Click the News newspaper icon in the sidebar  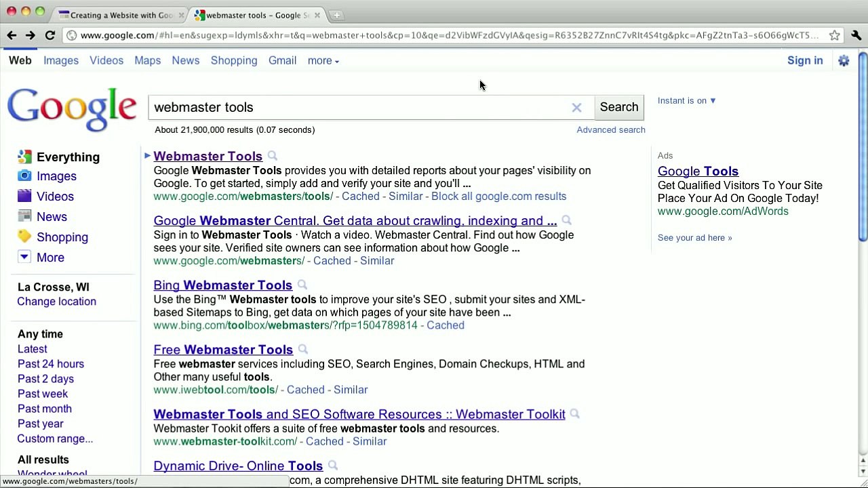[x=24, y=216]
